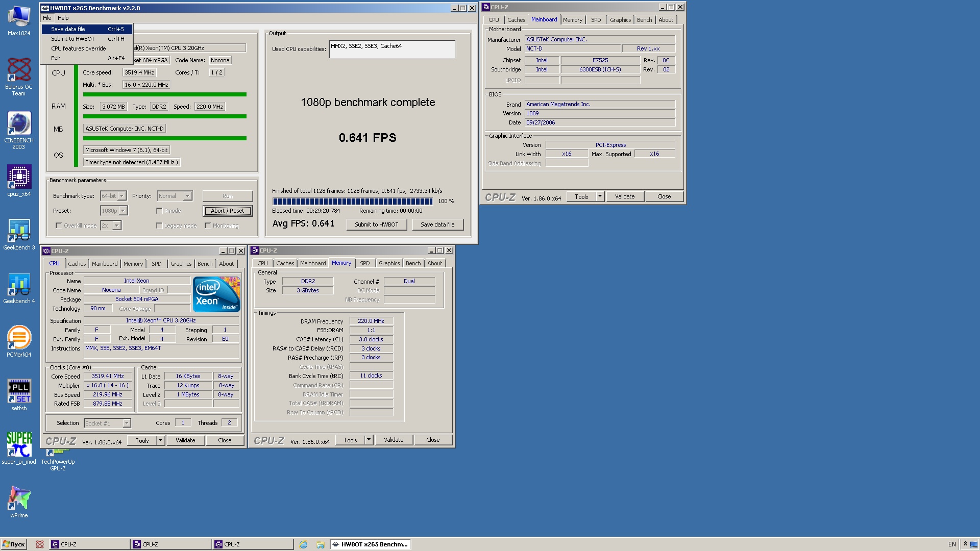The width and height of the screenshot is (980, 551).
Task: Open Caches tab in CPU-Z CPU window
Action: pyautogui.click(x=77, y=264)
